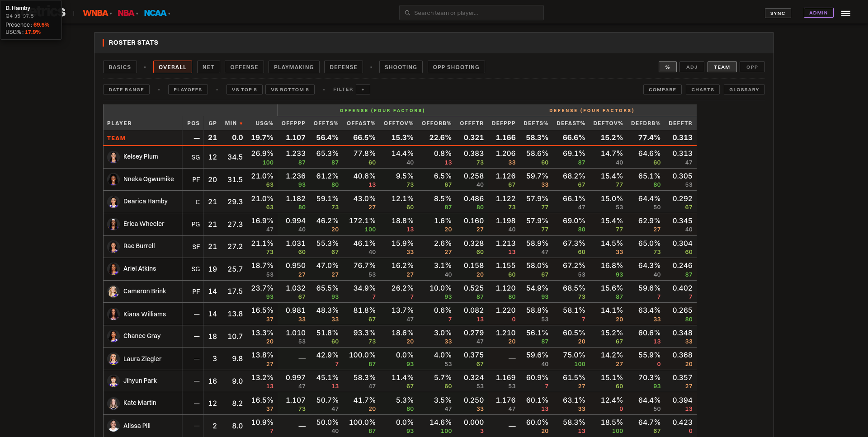Click Kiana Williams's avatar

click(x=113, y=314)
